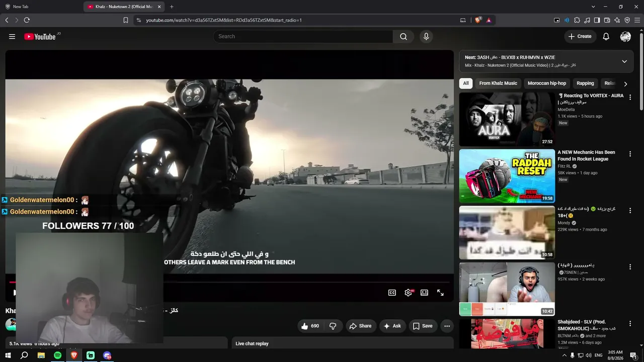Like the video with thumbs up
The height and width of the screenshot is (362, 644).
tap(310, 326)
